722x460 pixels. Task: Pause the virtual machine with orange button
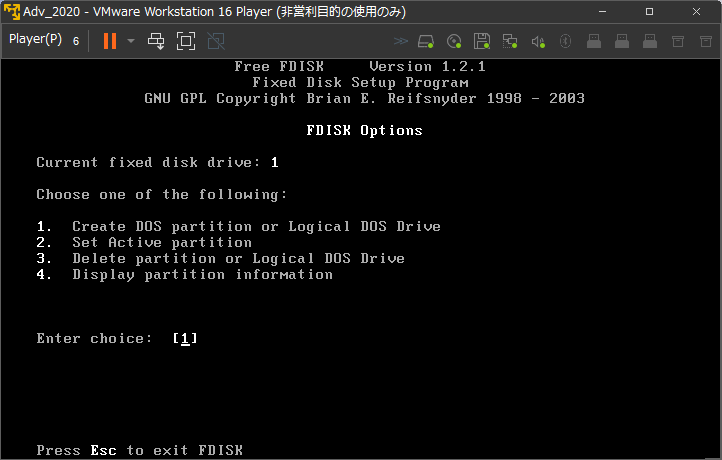point(110,41)
